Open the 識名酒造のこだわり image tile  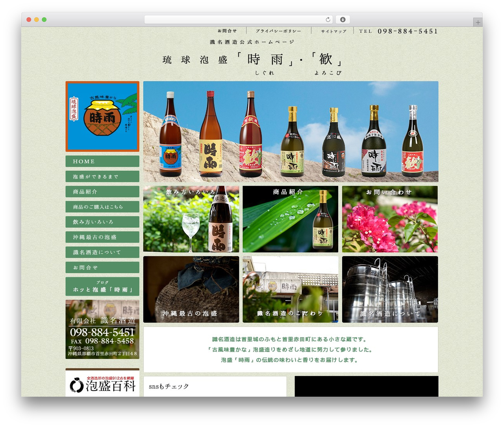[290, 290]
